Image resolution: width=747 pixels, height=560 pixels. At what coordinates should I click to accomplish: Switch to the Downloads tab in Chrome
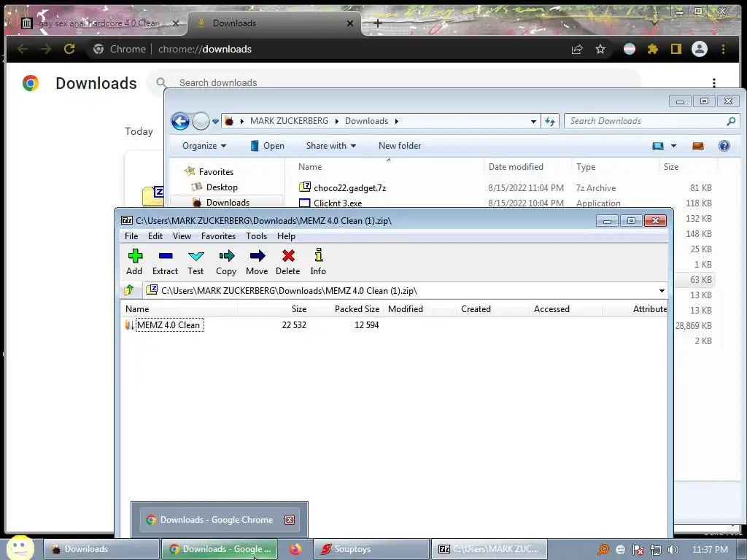pyautogui.click(x=275, y=23)
